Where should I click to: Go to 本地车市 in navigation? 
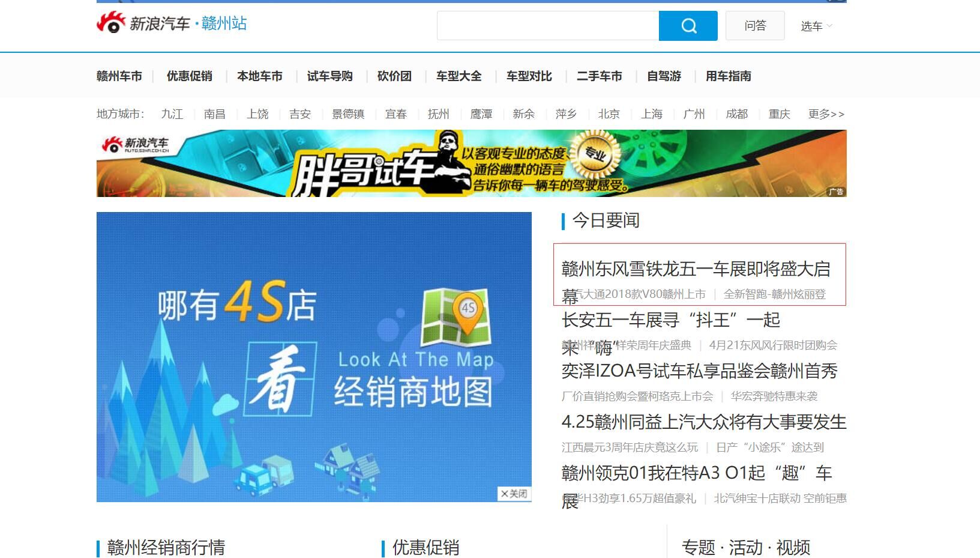coord(260,76)
